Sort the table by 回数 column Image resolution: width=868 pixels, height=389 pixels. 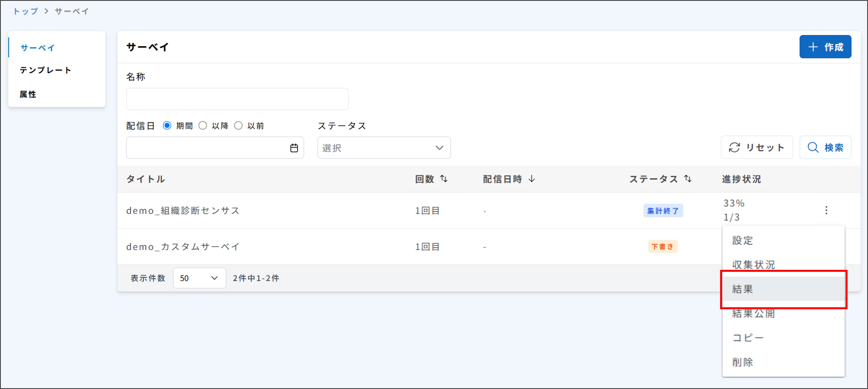tap(444, 179)
